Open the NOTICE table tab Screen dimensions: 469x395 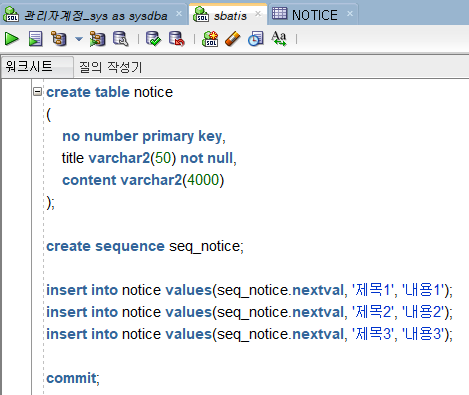pos(313,14)
